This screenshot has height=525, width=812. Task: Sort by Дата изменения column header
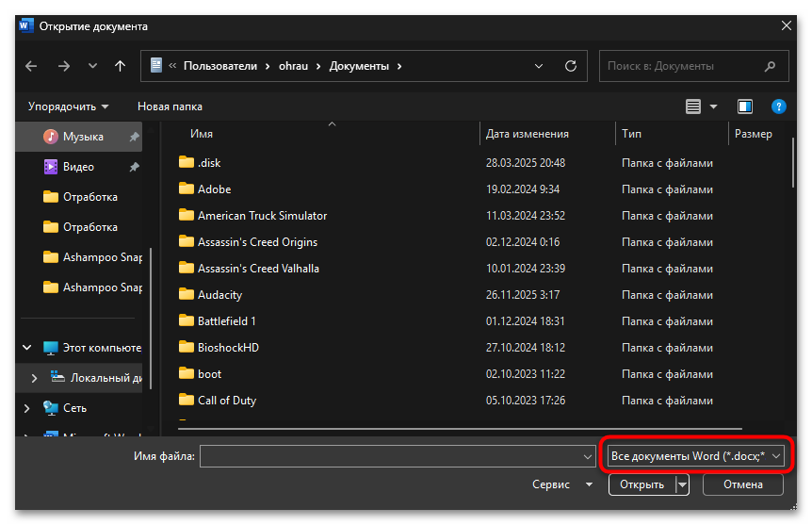(528, 134)
